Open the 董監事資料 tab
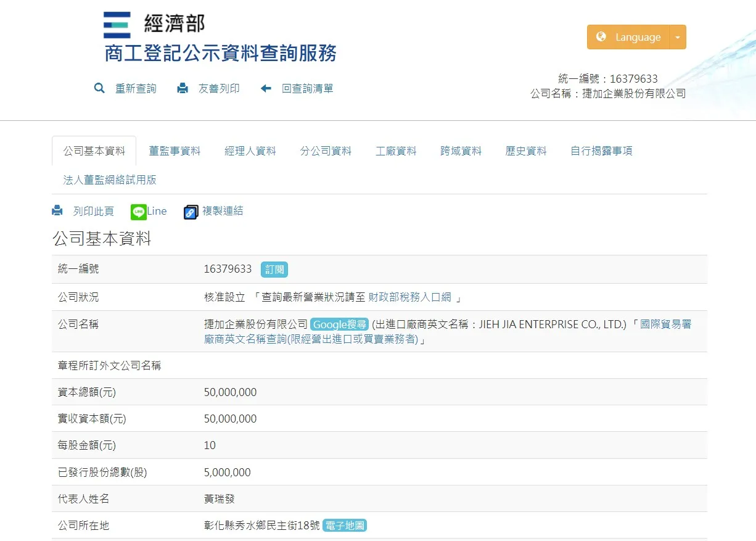 [x=175, y=151]
